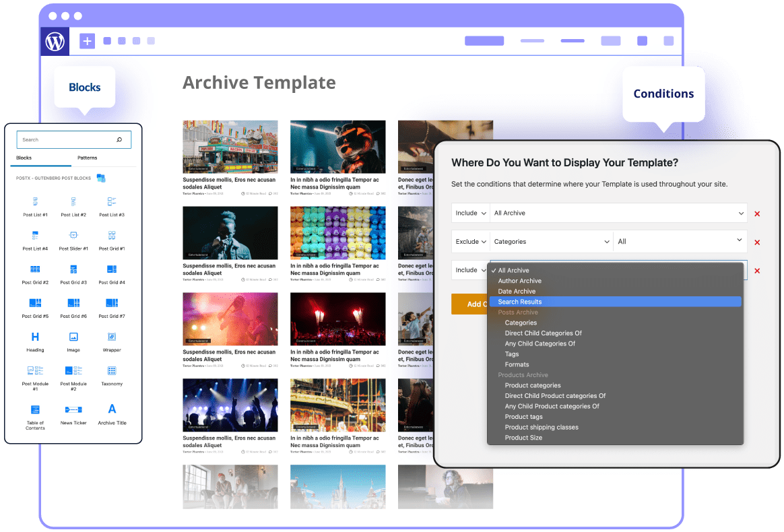Open the third row's Include dropdown
Image resolution: width=784 pixels, height=532 pixels.
click(471, 270)
